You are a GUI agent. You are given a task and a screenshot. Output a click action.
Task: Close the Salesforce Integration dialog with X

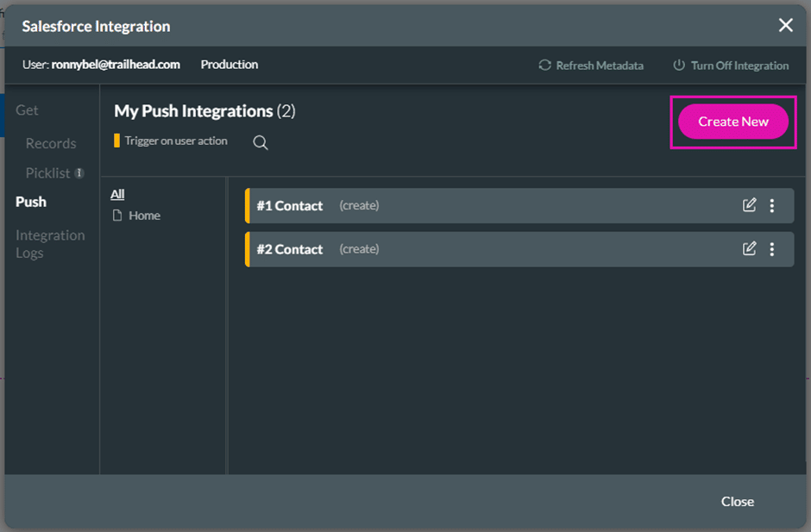point(785,25)
